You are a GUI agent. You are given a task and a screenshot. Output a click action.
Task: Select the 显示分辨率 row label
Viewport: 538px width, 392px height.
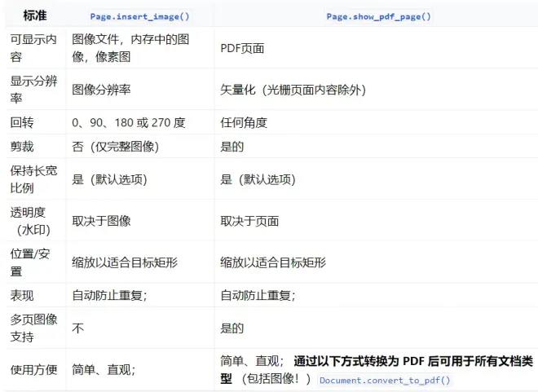pos(33,90)
